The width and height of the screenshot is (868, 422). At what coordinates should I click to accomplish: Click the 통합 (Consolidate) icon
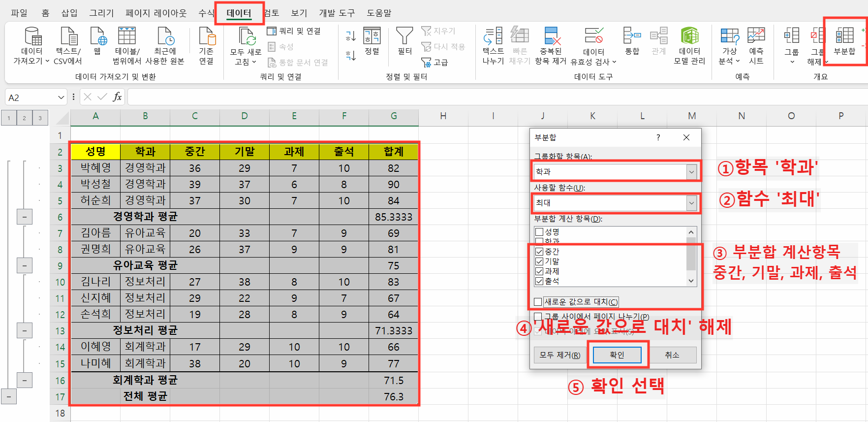point(632,36)
